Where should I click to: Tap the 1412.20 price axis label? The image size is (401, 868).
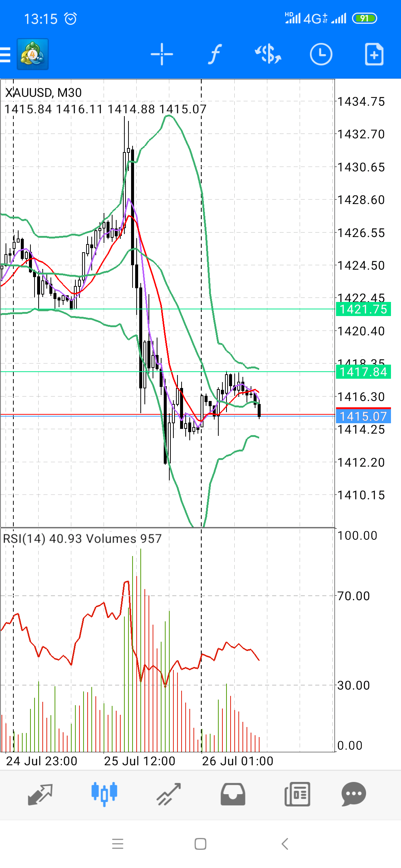(361, 463)
